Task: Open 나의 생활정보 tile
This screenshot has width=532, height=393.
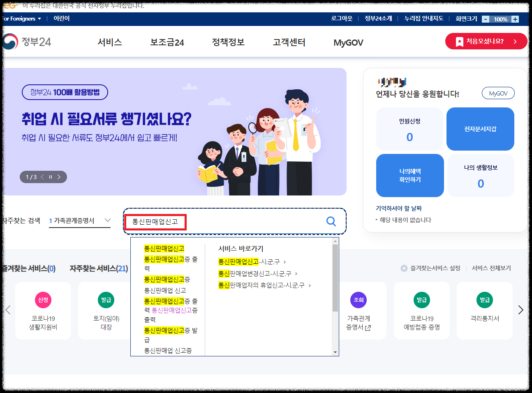Action: pos(481,176)
